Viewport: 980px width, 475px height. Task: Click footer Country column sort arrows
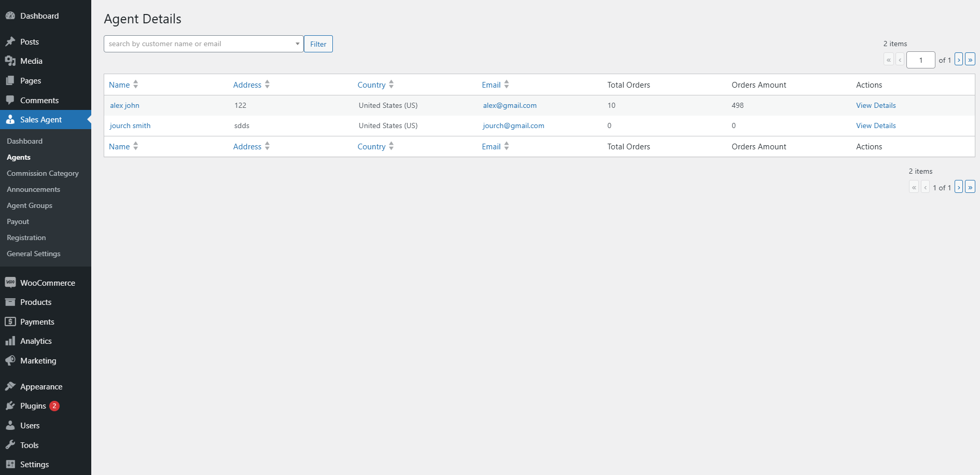391,146
